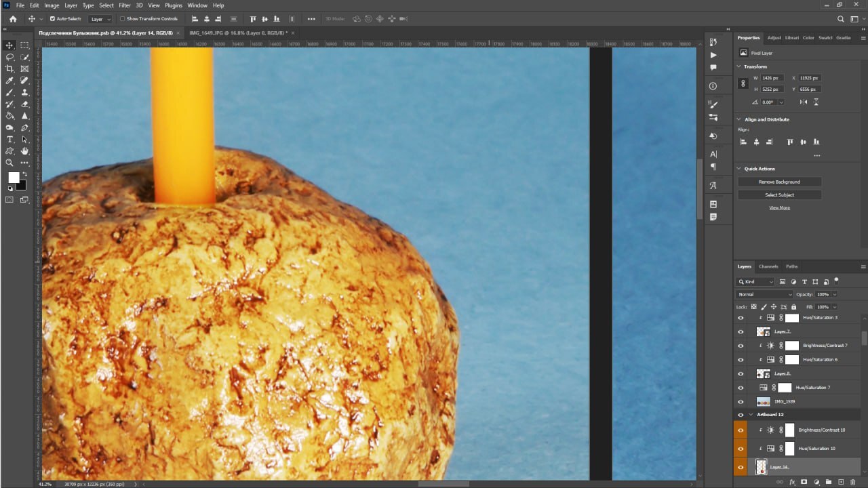Image resolution: width=868 pixels, height=488 pixels.
Task: Select the Zoom tool
Action: point(9,163)
